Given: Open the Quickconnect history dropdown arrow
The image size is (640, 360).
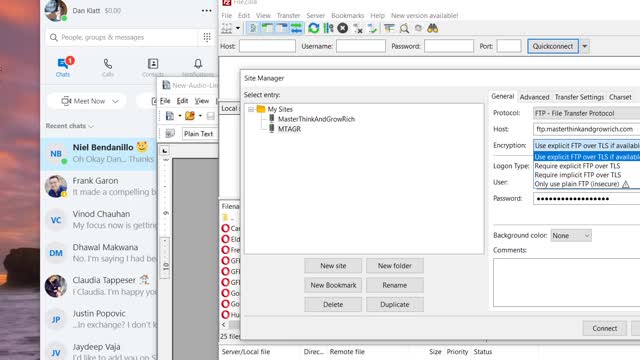Looking at the screenshot, I should point(585,46).
